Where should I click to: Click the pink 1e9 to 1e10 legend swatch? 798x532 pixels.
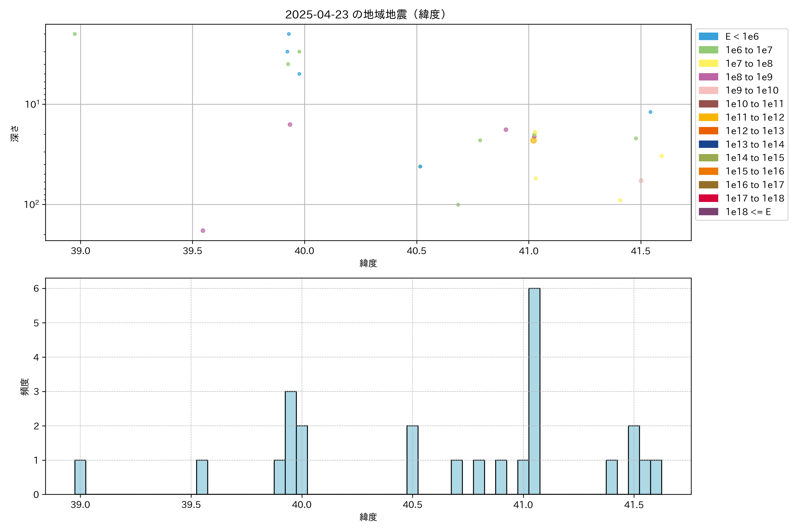pyautogui.click(x=708, y=91)
